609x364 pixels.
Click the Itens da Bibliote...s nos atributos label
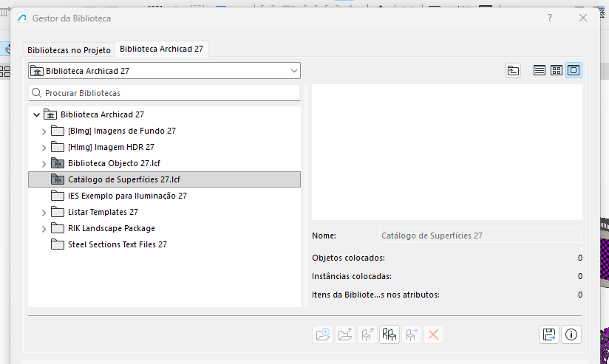pyautogui.click(x=375, y=295)
